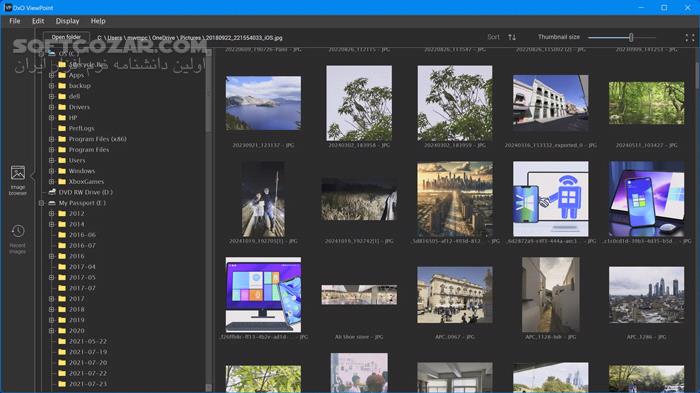Select the APC_1286 city skyline thumbnail
This screenshot has height=393, width=700.
(x=646, y=295)
